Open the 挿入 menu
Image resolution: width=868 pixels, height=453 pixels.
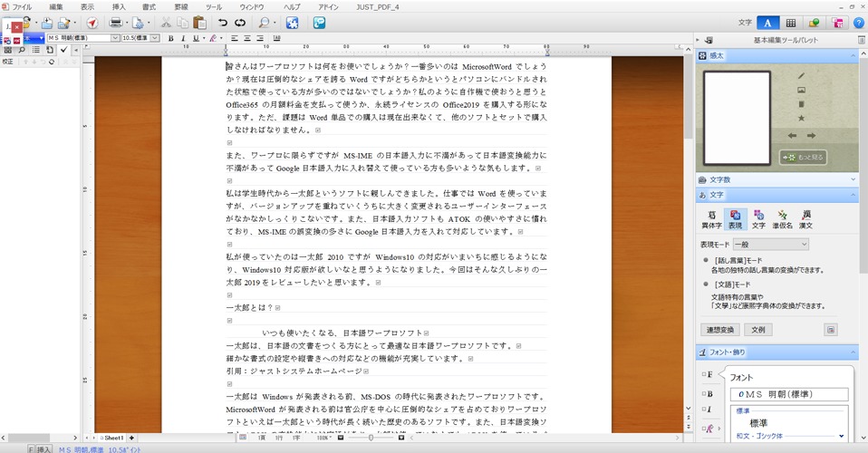tap(119, 7)
